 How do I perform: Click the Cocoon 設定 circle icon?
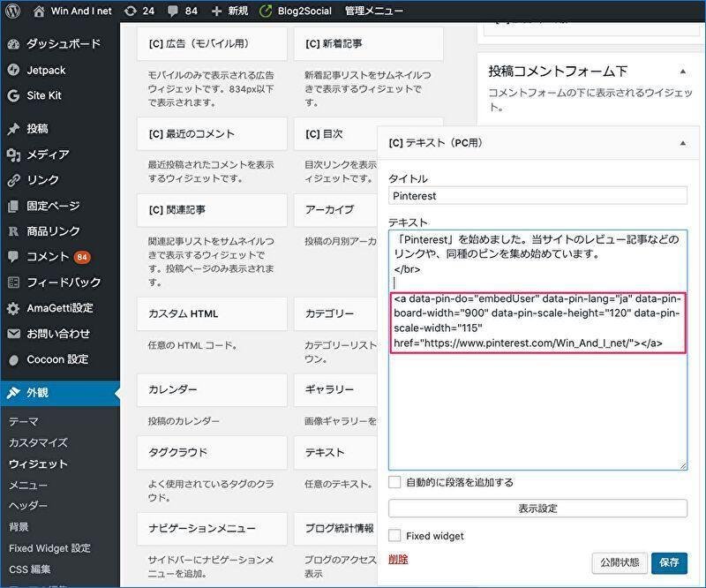click(13, 359)
